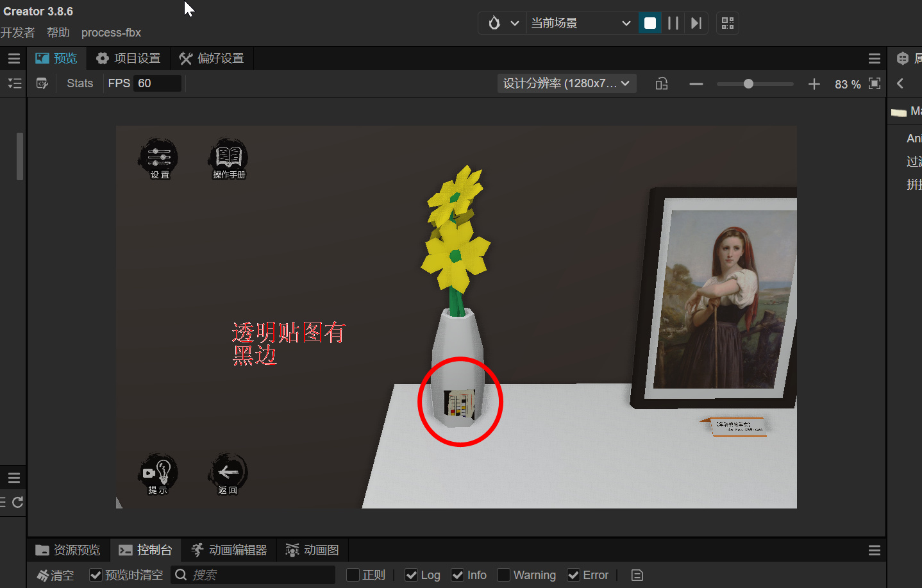
Task: Click the sticker on the vase
Action: tap(459, 404)
